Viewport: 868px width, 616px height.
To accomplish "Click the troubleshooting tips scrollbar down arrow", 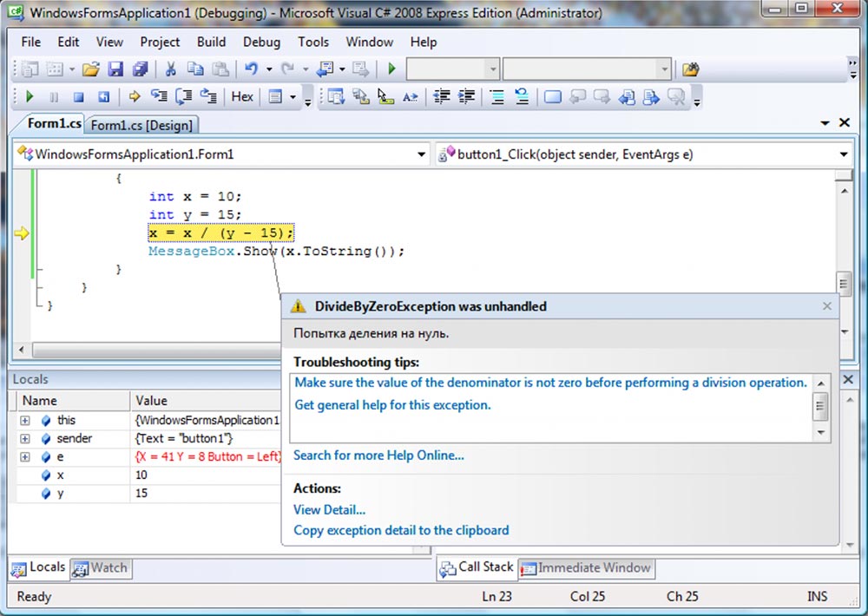I will [821, 433].
